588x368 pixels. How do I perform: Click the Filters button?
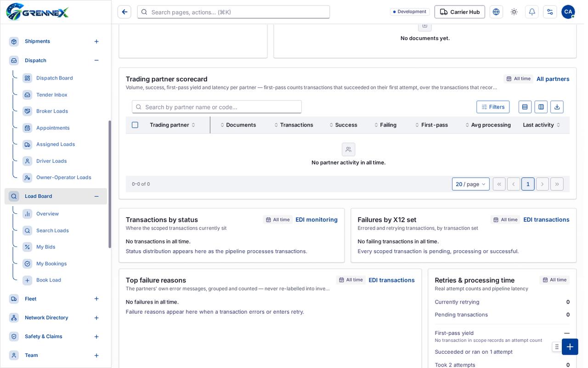point(493,107)
